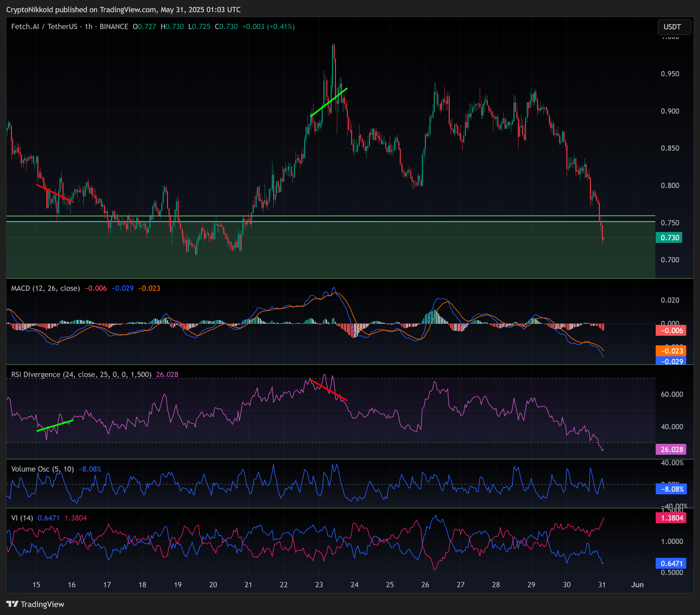Click the RSI 60.000 axis label

[672, 394]
